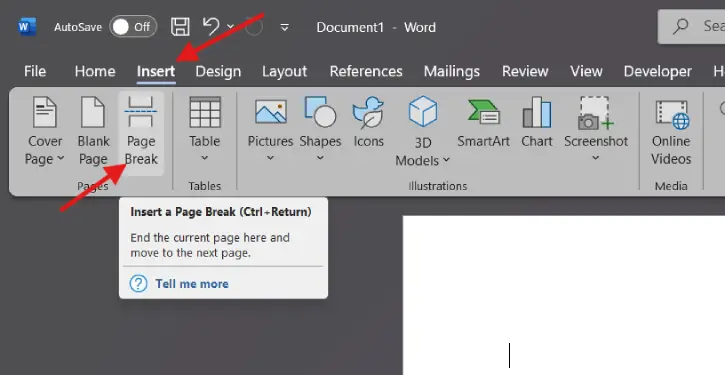The width and height of the screenshot is (725, 375).
Task: Open the Undo history dropdown arrow
Action: [x=230, y=27]
